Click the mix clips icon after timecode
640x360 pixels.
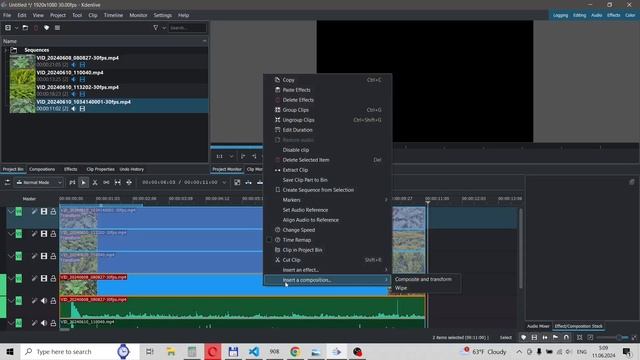point(237,182)
